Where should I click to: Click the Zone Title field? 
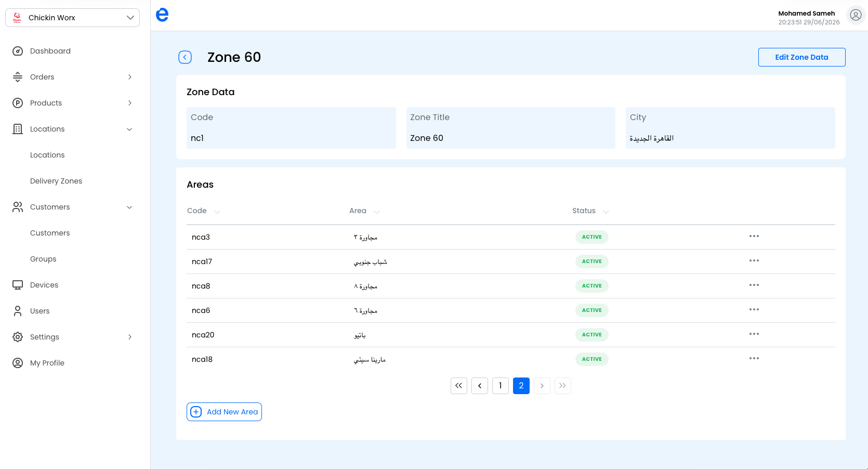pyautogui.click(x=510, y=128)
